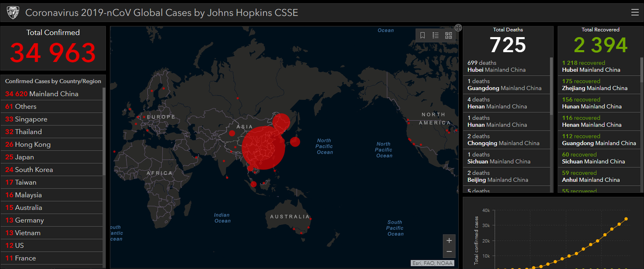
Task: Click the Zhejiang 175 recovered entry
Action: pos(599,85)
